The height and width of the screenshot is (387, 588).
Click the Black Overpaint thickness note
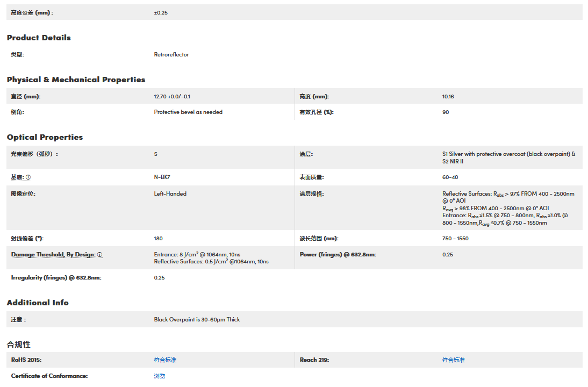[197, 319]
